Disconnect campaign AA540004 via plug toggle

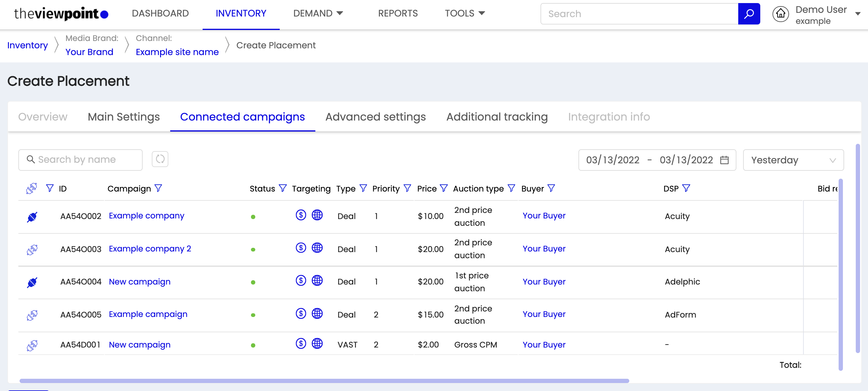coord(32,282)
